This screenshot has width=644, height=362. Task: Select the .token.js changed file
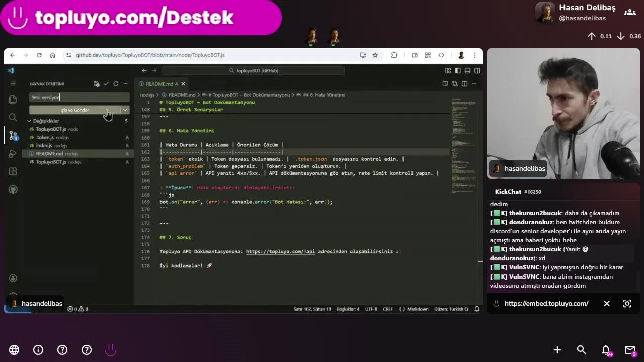79,137
